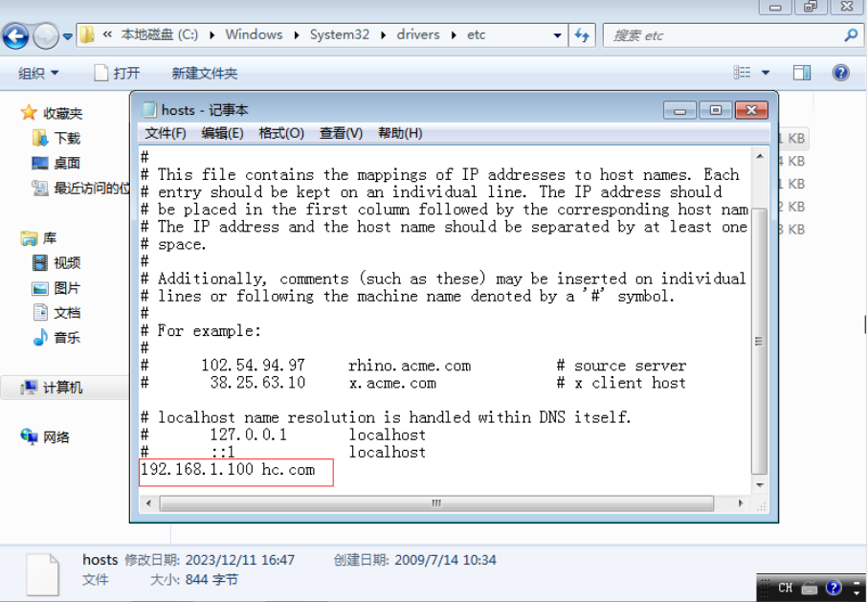This screenshot has height=602, width=868.
Task: Click the search magnifier icon
Action: (852, 35)
